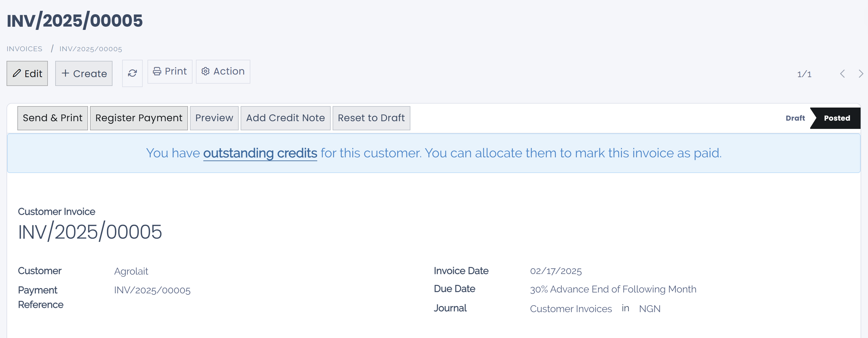The width and height of the screenshot is (868, 338).
Task: Click the plus icon on the Create button
Action: click(x=65, y=73)
